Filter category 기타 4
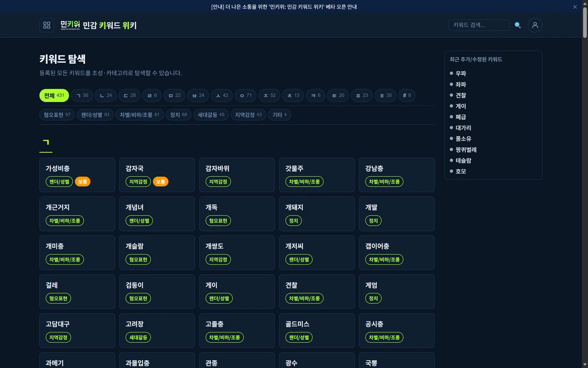Viewport: 588px width, 368px height. [280, 115]
